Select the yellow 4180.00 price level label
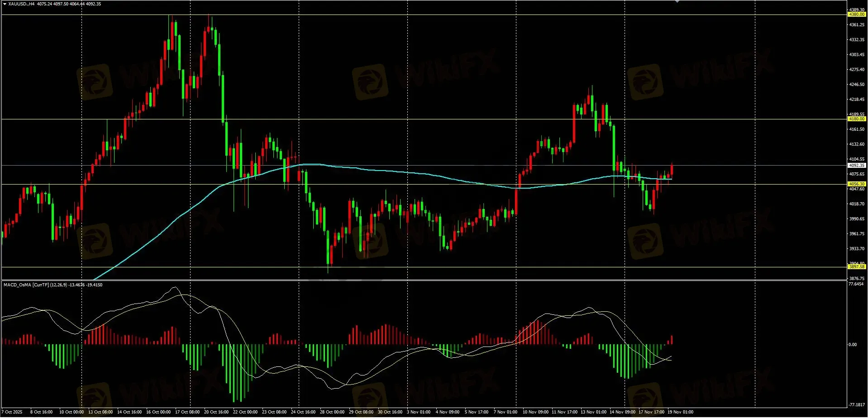Screen dimensions: 868x418 pyautogui.click(x=857, y=119)
